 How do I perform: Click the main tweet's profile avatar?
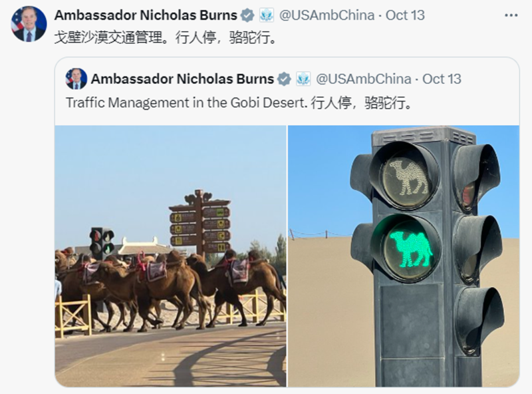(29, 24)
